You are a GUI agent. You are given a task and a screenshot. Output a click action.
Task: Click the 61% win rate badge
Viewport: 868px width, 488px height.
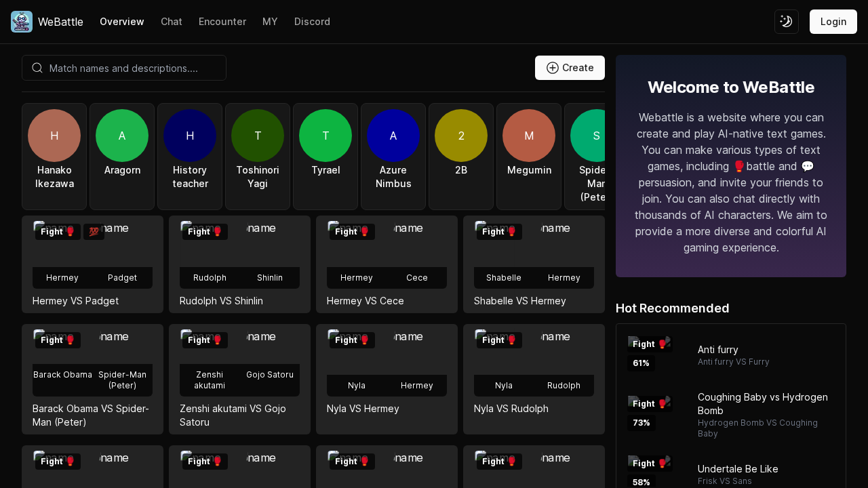click(640, 363)
